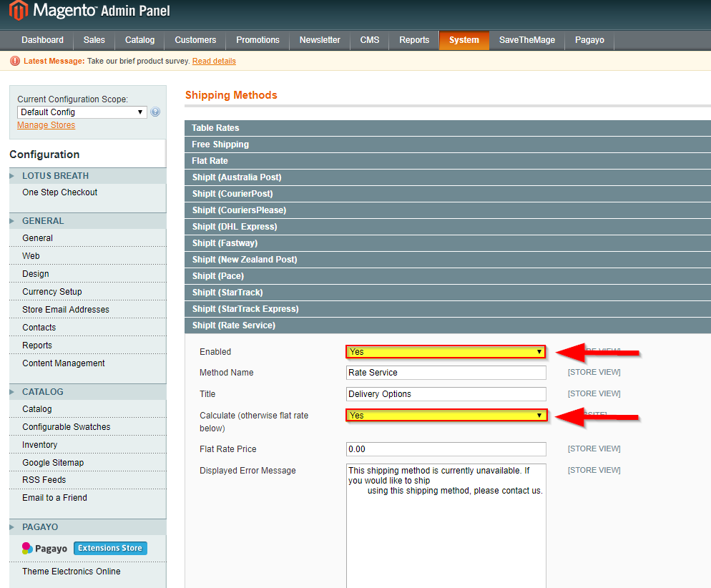This screenshot has height=588, width=711.
Task: Open Content Management settings
Action: [88, 363]
